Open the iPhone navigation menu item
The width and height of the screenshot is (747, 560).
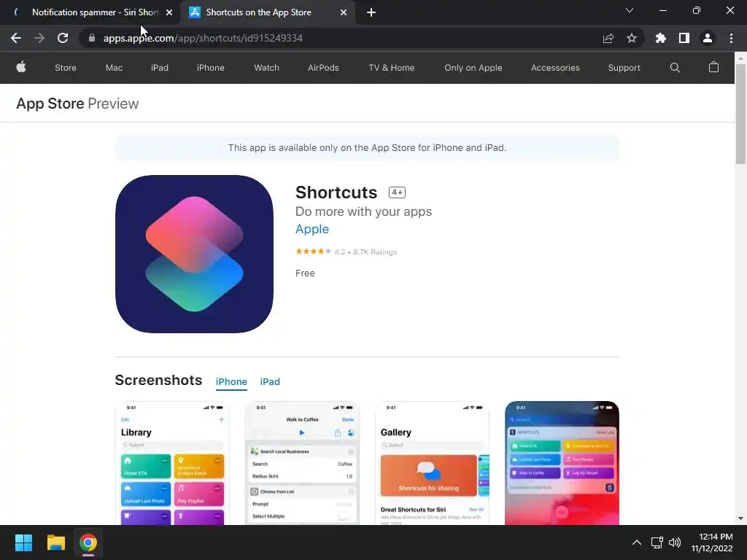pos(211,68)
